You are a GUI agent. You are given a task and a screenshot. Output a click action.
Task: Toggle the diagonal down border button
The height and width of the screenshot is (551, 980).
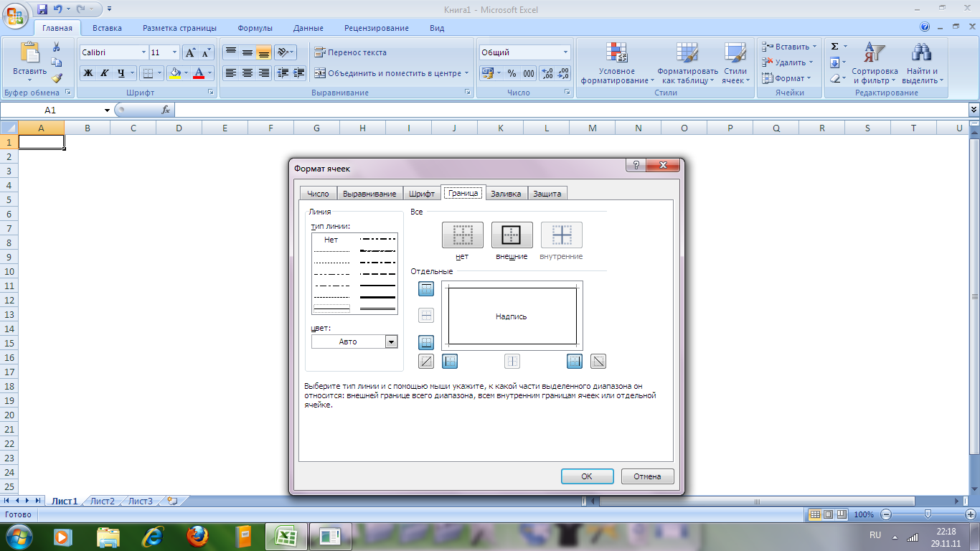(x=598, y=361)
